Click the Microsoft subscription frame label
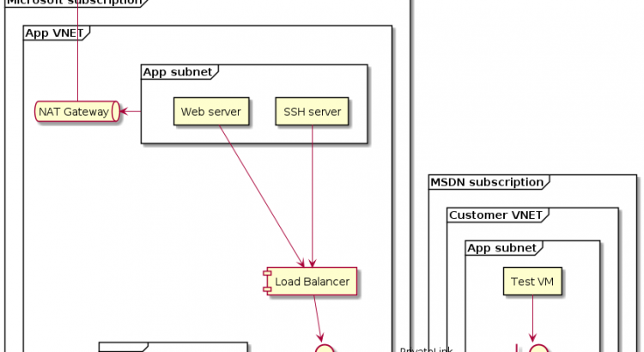Viewport: 644px width, 352px height. tap(75, 3)
